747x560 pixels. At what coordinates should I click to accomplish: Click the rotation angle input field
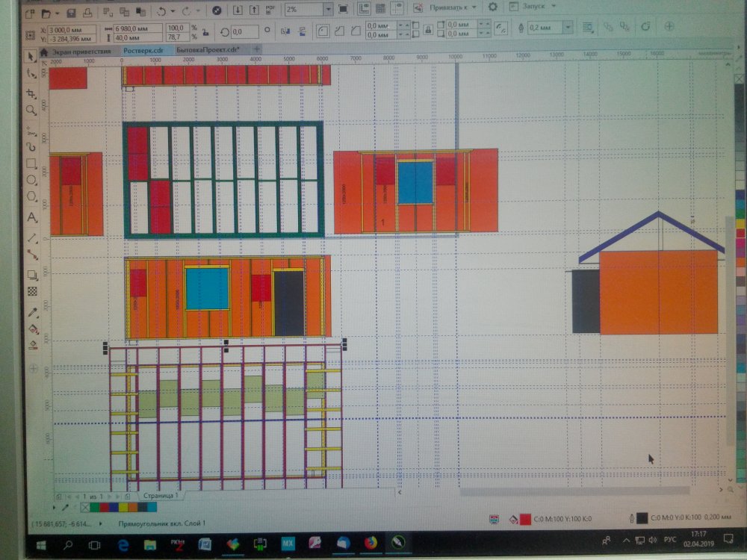(x=244, y=32)
